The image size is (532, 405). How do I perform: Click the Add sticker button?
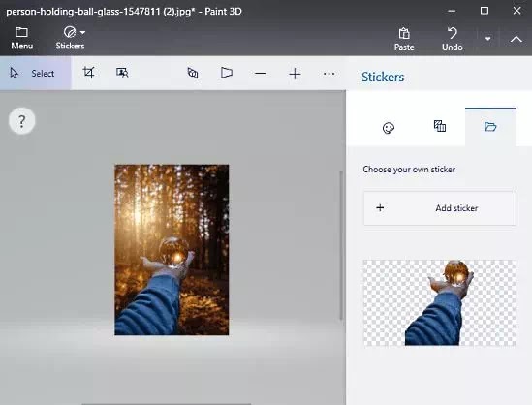[x=440, y=208]
